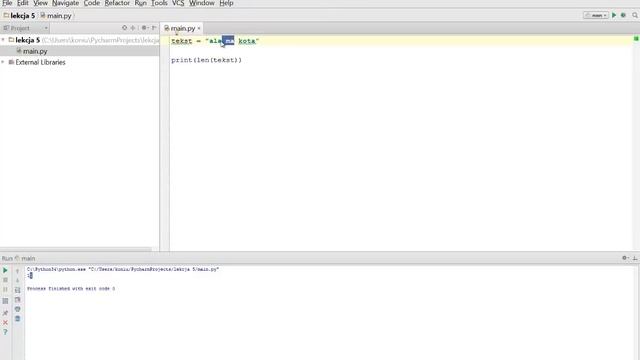
Task: Select the main tab in Run panel
Action: [x=25, y=258]
